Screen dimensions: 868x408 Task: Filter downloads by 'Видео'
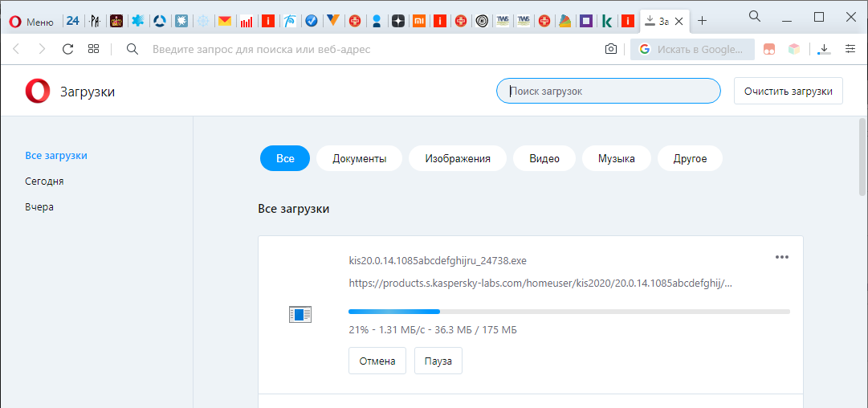click(544, 159)
